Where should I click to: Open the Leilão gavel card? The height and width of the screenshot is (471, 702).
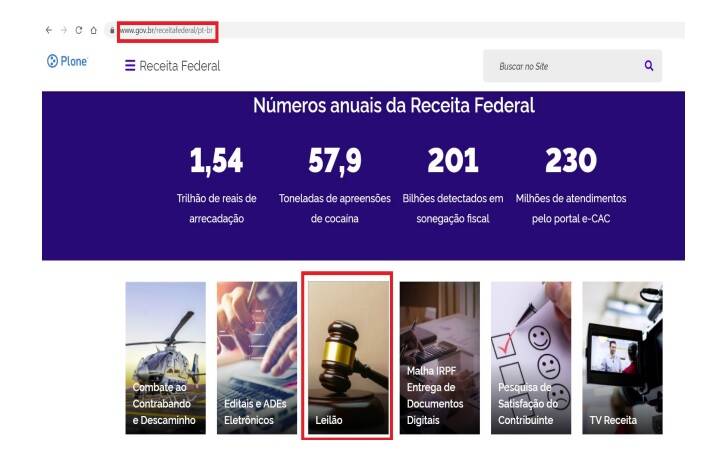point(348,358)
